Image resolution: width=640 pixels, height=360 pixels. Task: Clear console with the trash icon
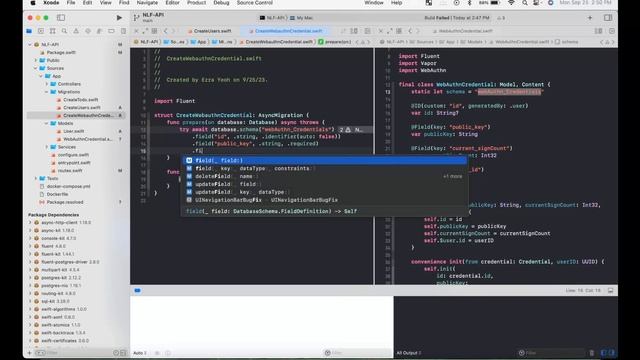tap(591, 353)
